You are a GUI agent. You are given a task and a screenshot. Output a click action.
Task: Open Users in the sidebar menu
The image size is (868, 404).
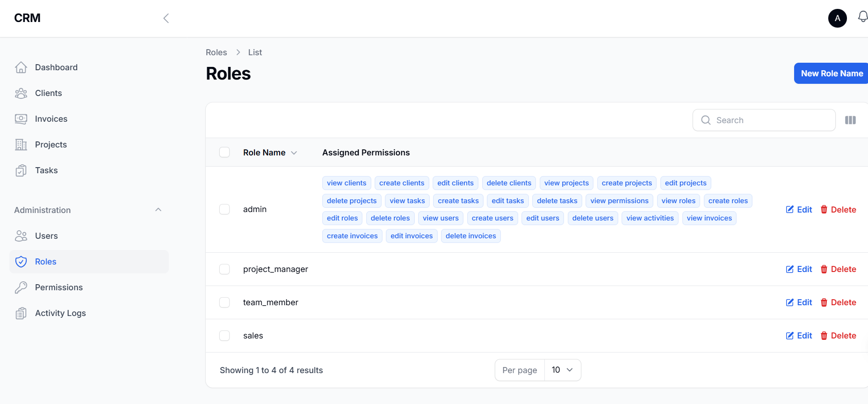(x=46, y=236)
